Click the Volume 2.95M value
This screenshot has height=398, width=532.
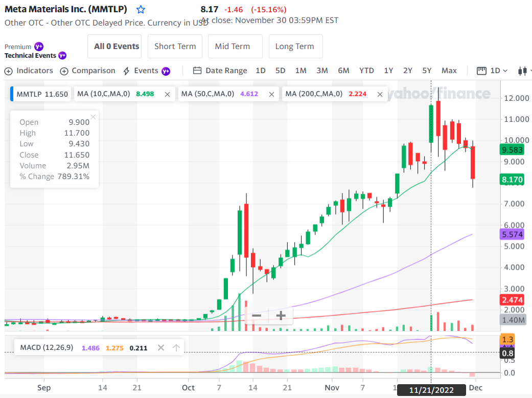78,166
